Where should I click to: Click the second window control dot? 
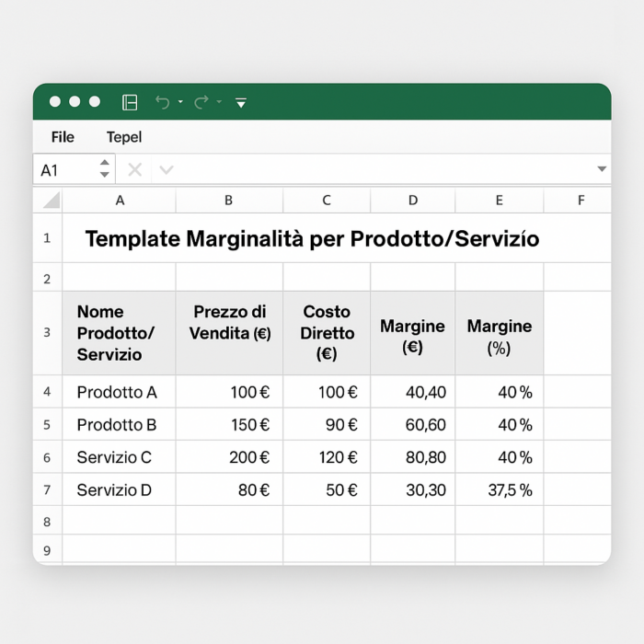75,101
